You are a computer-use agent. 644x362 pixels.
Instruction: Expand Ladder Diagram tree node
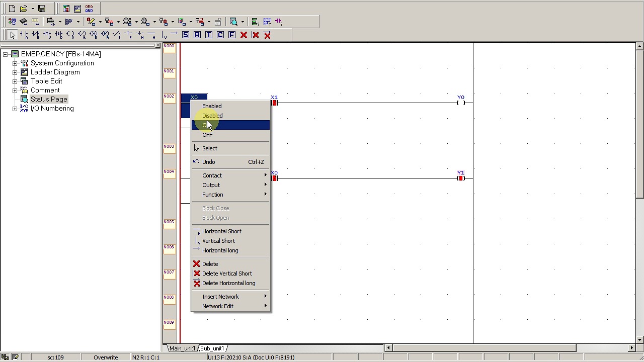[15, 72]
